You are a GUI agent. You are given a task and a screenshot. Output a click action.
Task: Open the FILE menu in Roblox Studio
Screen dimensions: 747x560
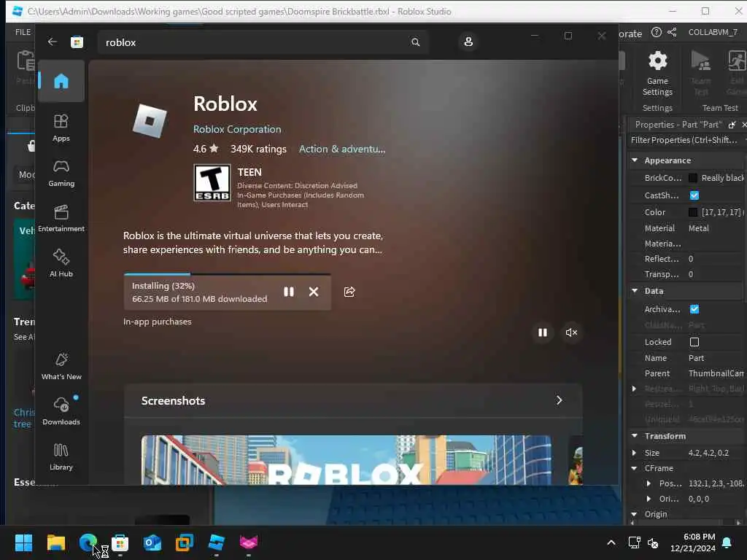(23, 32)
